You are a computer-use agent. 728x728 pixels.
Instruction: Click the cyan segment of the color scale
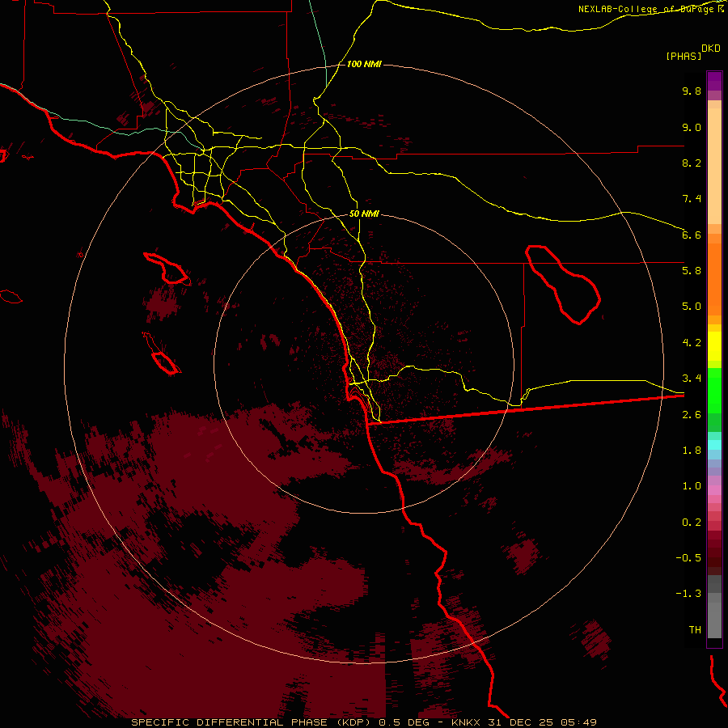[x=714, y=445]
